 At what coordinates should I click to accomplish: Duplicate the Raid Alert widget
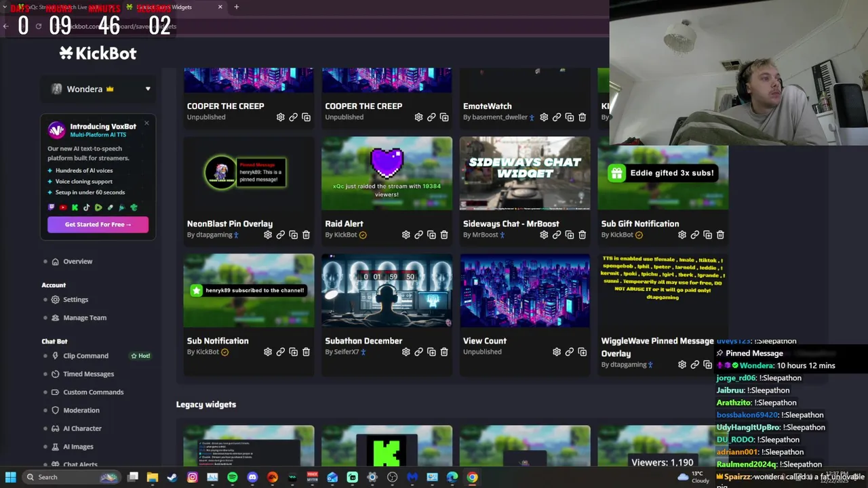point(431,235)
